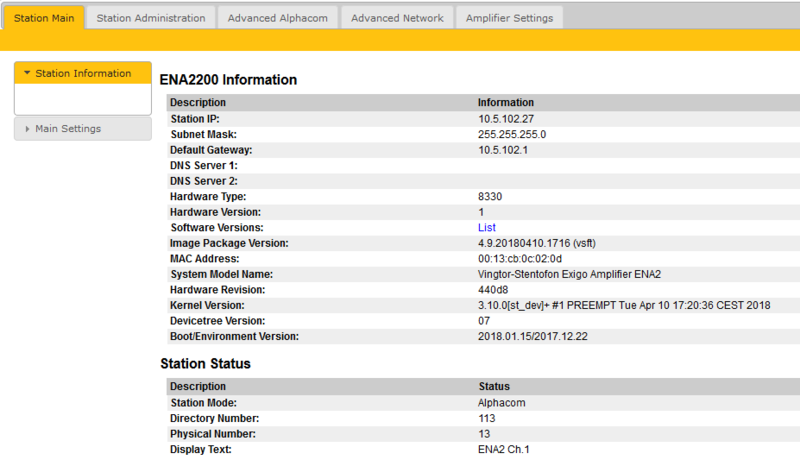Screen dimensions: 800x466
Task: Click the Kernel Version value text
Action: coord(624,305)
